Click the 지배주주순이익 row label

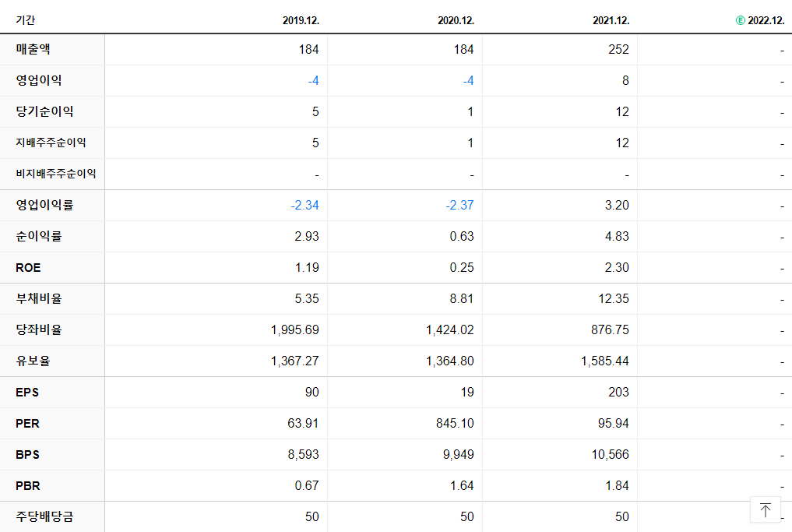[51, 143]
